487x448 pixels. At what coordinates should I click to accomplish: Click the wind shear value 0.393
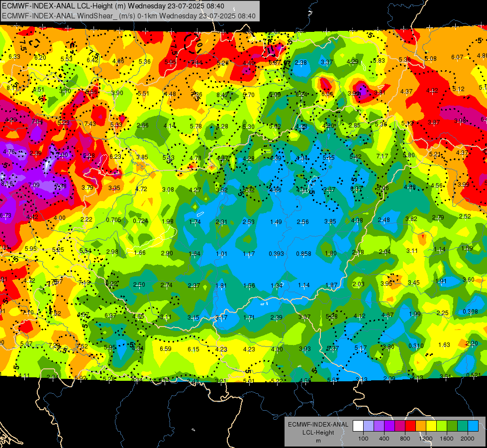[x=276, y=254]
